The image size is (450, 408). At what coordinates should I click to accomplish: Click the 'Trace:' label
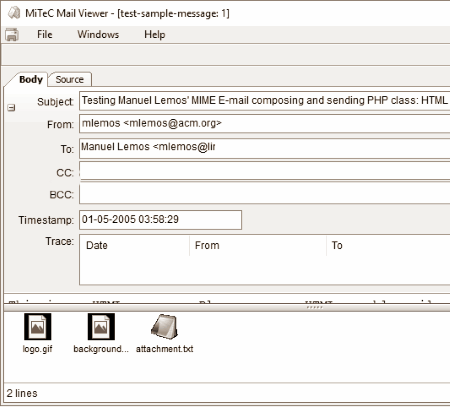(60, 241)
